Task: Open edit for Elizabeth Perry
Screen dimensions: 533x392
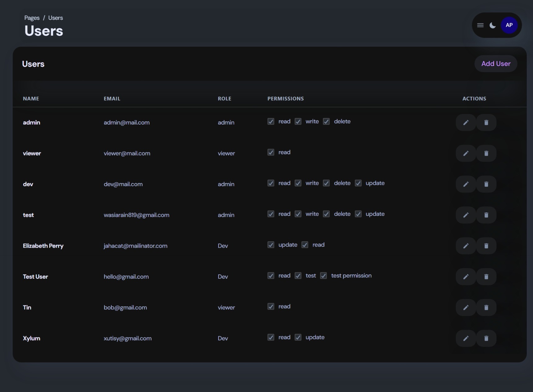Action: coord(466,246)
